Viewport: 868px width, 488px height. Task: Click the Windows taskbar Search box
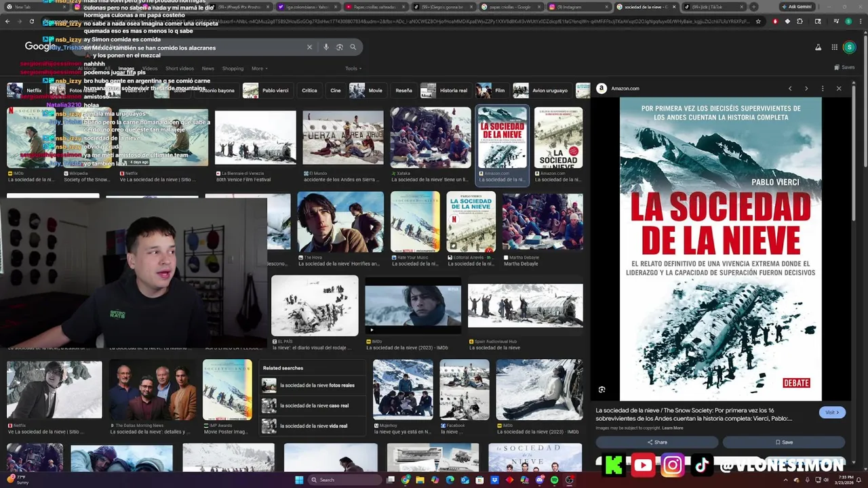point(343,480)
